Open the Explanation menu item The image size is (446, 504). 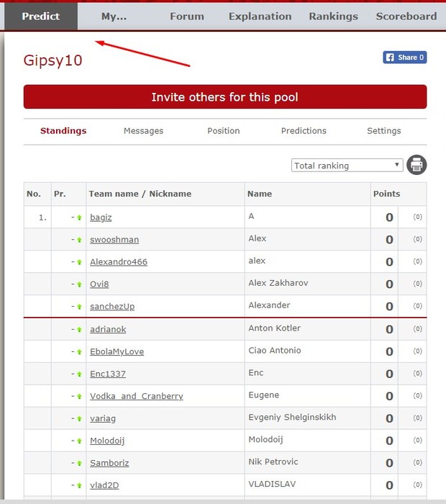260,16
